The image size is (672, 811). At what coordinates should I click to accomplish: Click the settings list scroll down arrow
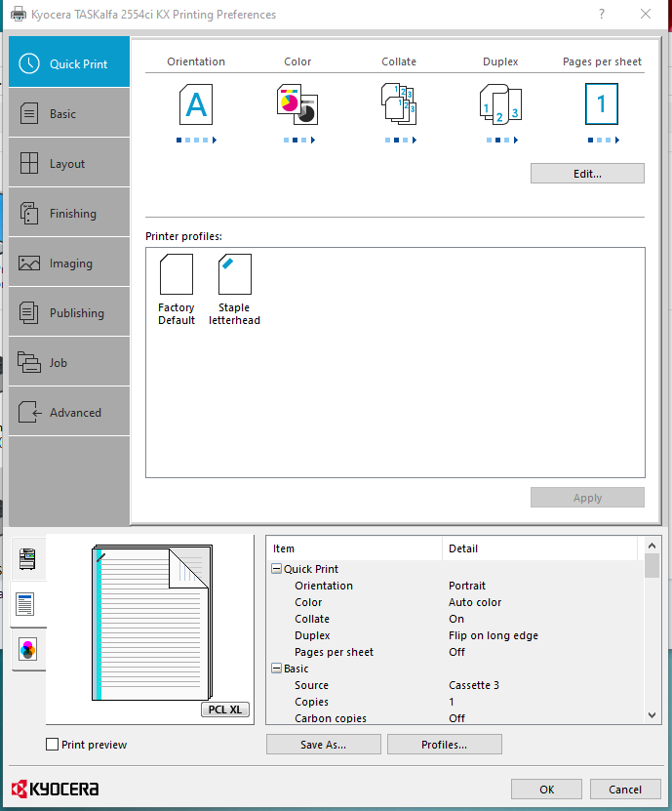652,715
